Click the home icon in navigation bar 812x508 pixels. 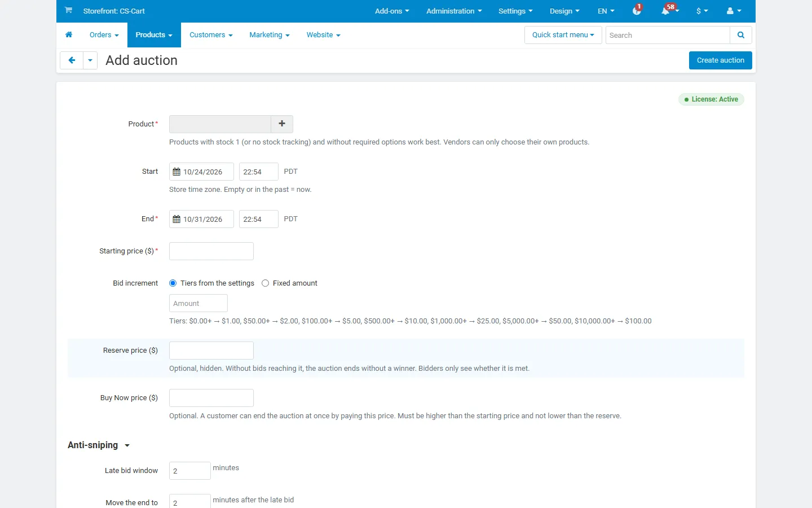pyautogui.click(x=69, y=35)
